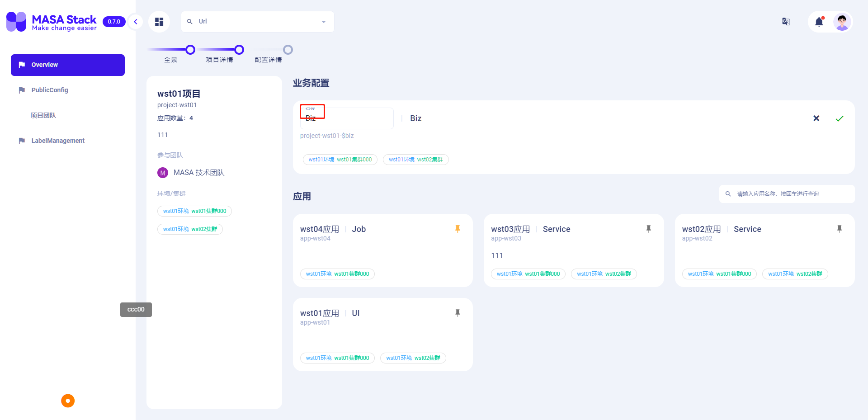Click the search icon in application search box

click(x=728, y=194)
